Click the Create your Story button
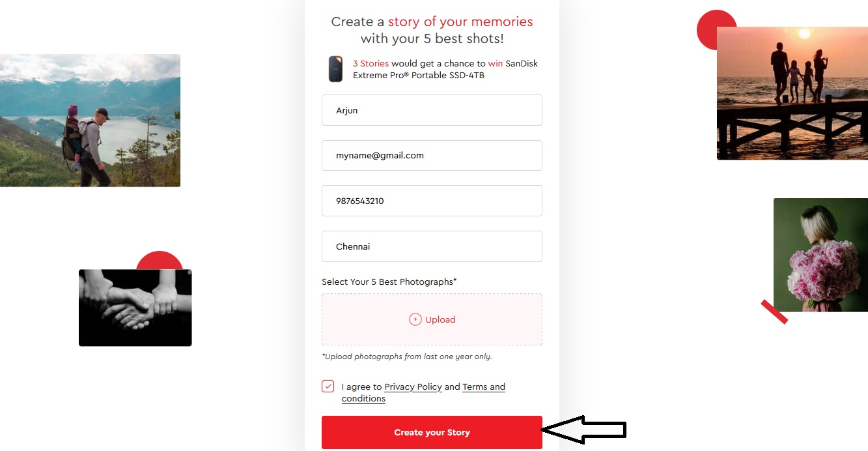The width and height of the screenshot is (868, 451). (x=432, y=432)
